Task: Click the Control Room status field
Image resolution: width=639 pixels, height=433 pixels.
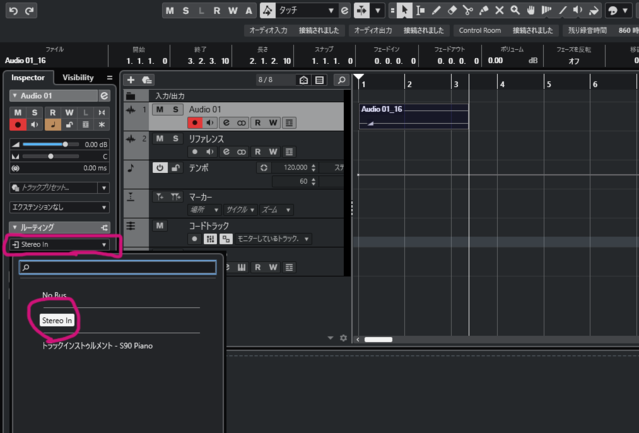Action: (506, 31)
